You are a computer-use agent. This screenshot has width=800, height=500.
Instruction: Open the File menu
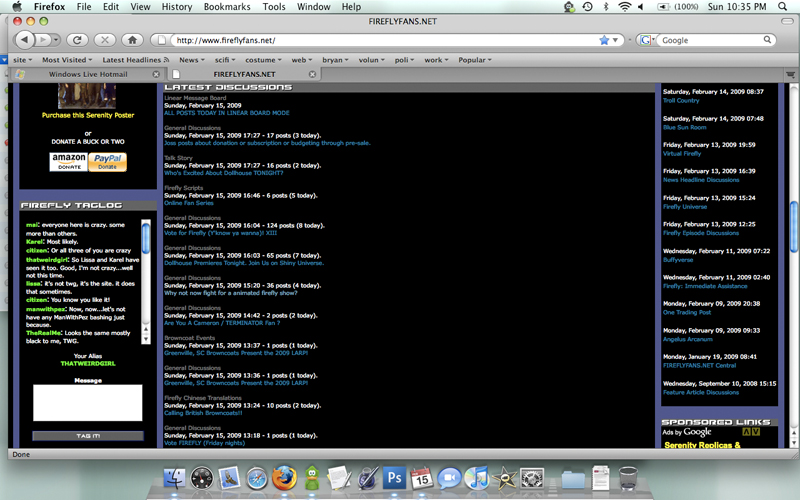84,7
